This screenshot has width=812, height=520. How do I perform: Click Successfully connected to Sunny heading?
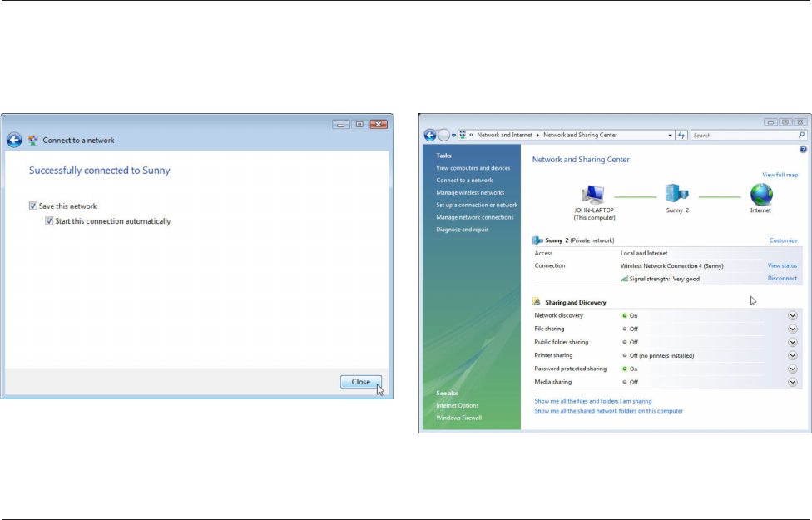click(x=100, y=171)
